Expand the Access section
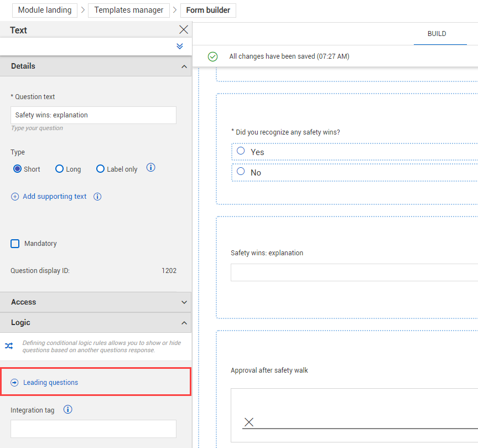This screenshot has width=478, height=448. point(184,302)
